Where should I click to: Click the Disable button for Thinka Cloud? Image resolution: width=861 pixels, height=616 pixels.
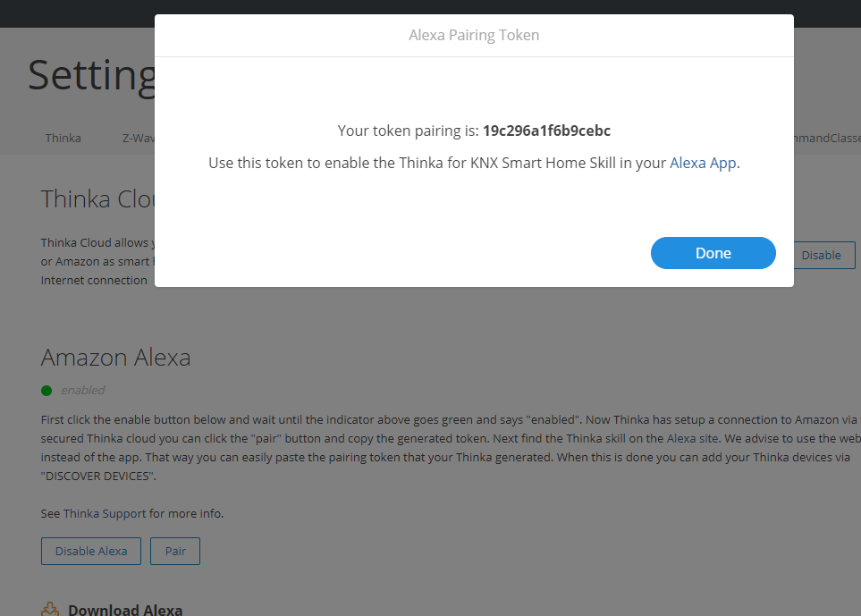824,256
